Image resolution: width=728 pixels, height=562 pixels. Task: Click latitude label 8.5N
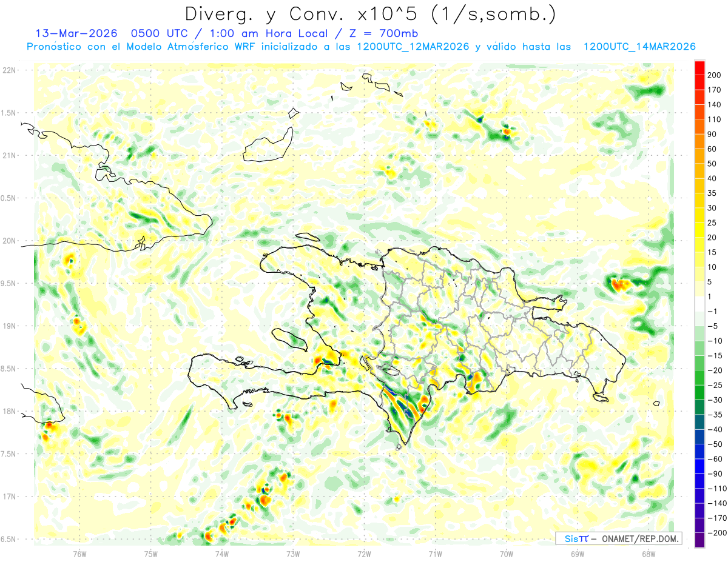click(x=8, y=369)
